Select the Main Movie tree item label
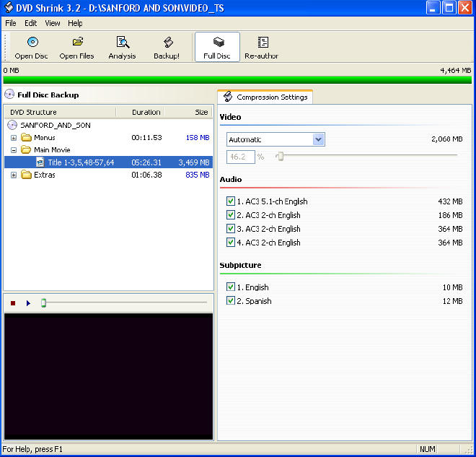Screen dimensions: 476x457 [52, 149]
